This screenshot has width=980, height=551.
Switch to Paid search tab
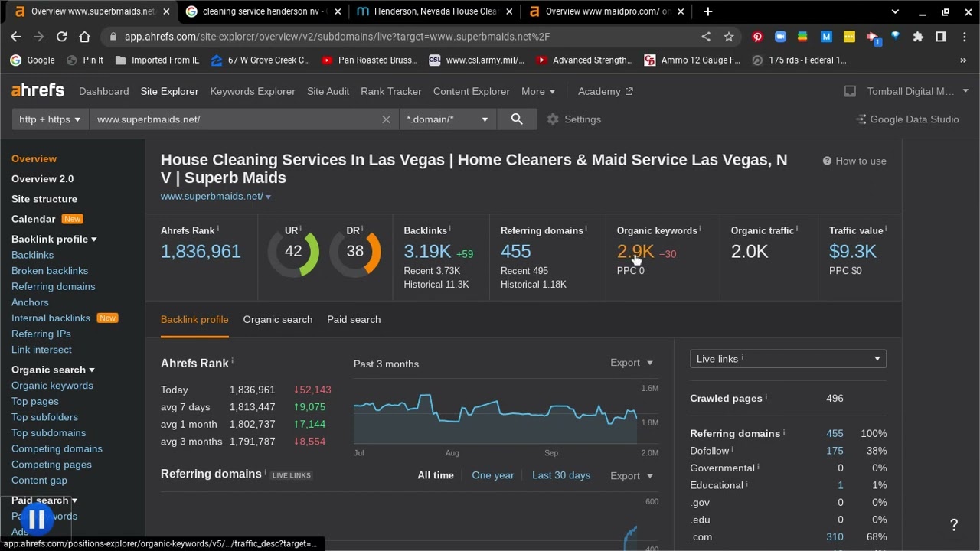tap(354, 319)
